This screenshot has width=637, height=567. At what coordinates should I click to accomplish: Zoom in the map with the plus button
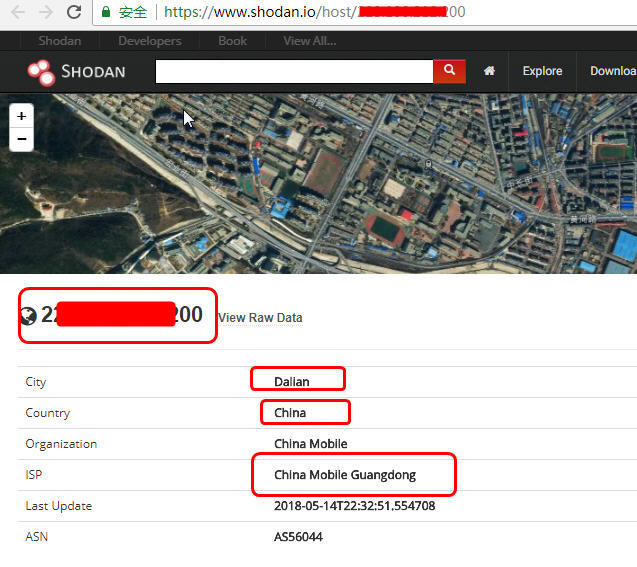[x=22, y=116]
